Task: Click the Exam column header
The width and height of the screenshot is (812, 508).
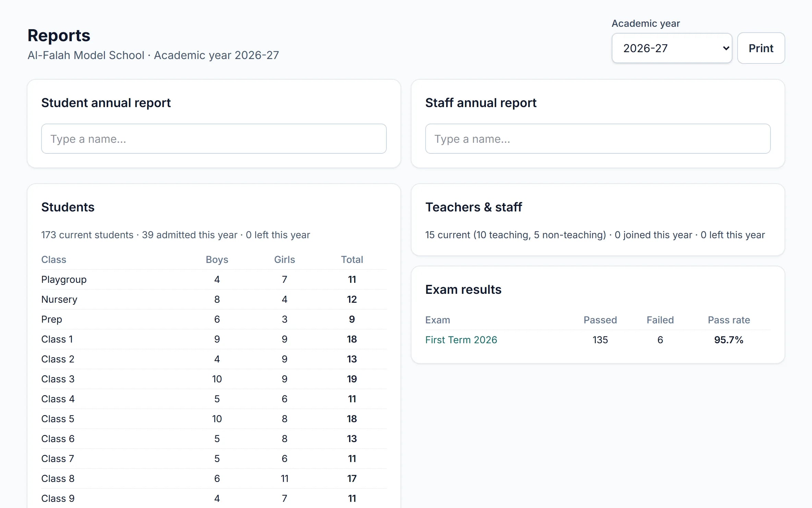Action: pos(438,320)
